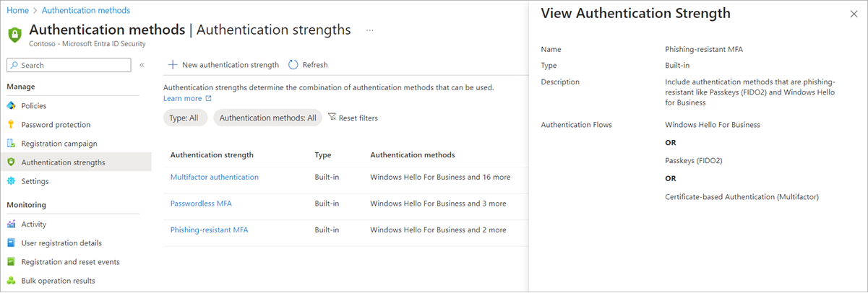Click 'Windows Hello For Business and 3 more'
The image size is (868, 293).
click(438, 204)
